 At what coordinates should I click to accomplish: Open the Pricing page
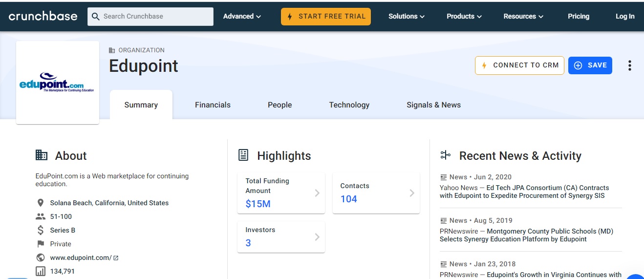[x=579, y=16]
